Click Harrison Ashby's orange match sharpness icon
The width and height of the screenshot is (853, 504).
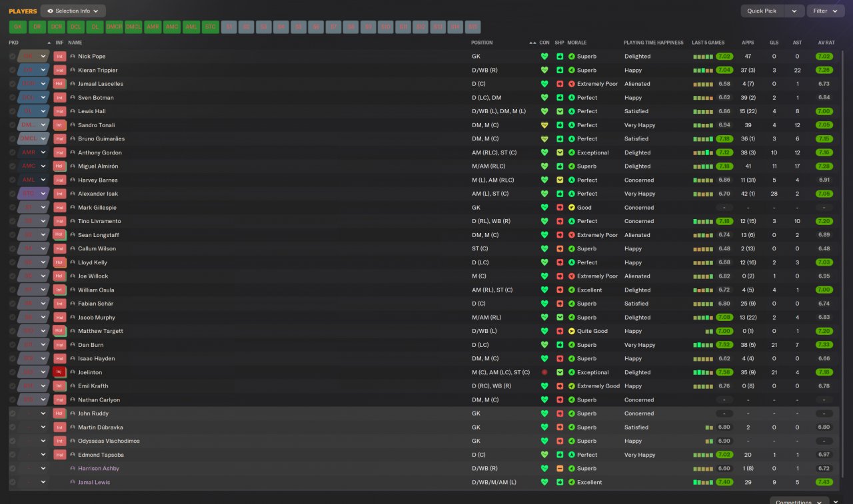[x=560, y=469]
